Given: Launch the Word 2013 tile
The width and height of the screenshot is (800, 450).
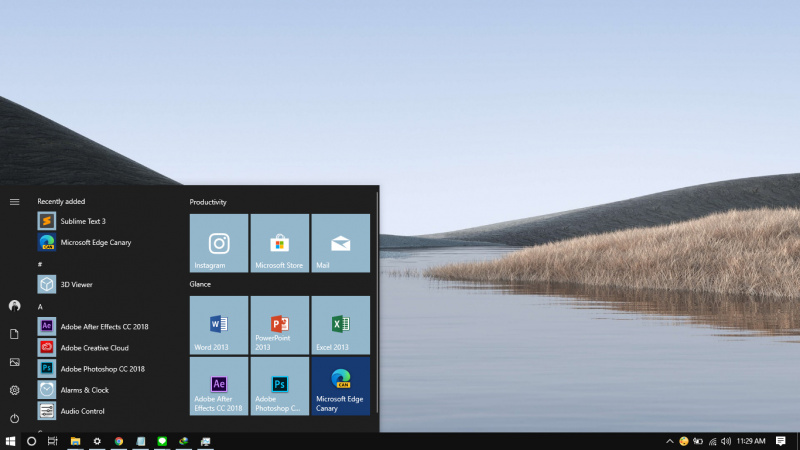Looking at the screenshot, I should 219,325.
